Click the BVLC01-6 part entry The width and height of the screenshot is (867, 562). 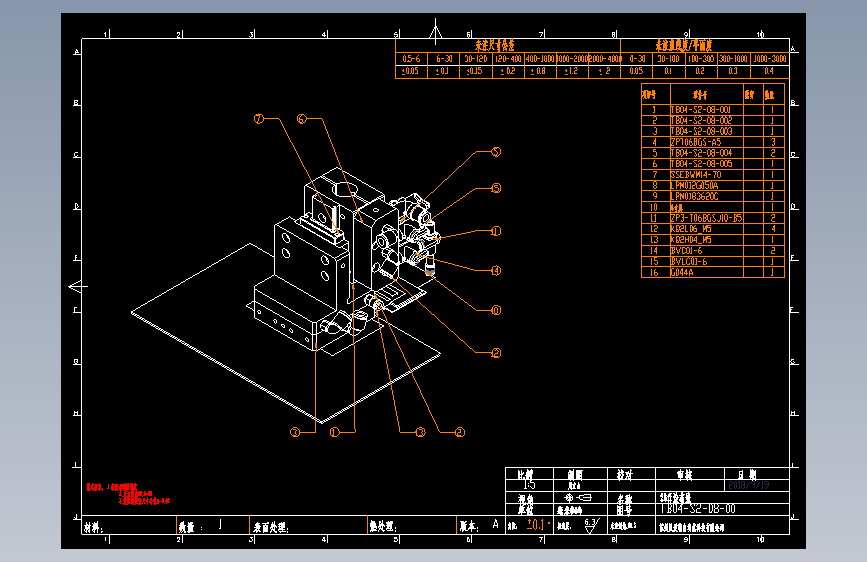click(x=688, y=261)
